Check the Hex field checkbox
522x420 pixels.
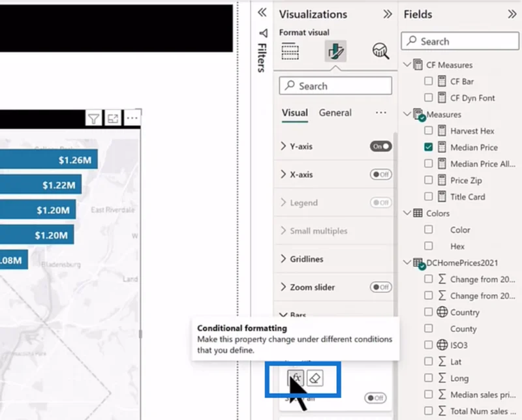click(429, 246)
